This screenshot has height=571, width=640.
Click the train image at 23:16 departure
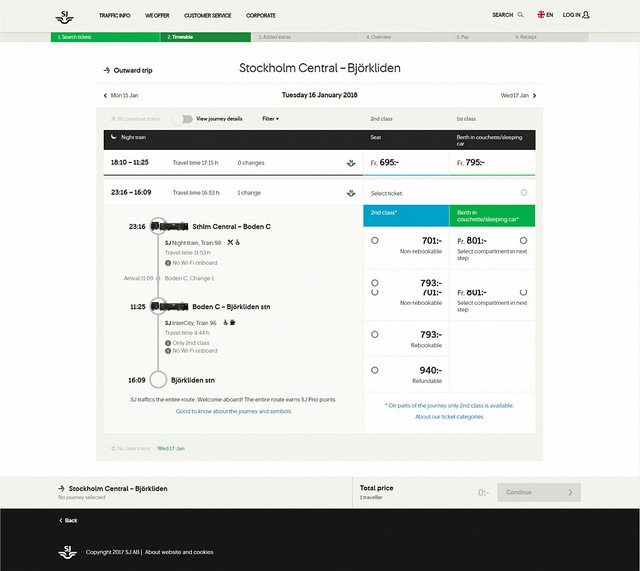pos(169,226)
